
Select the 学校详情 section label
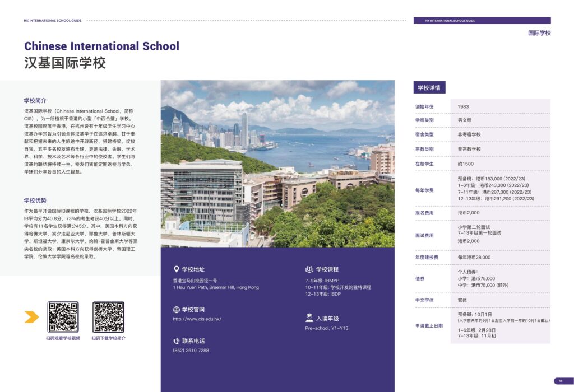pyautogui.click(x=429, y=87)
